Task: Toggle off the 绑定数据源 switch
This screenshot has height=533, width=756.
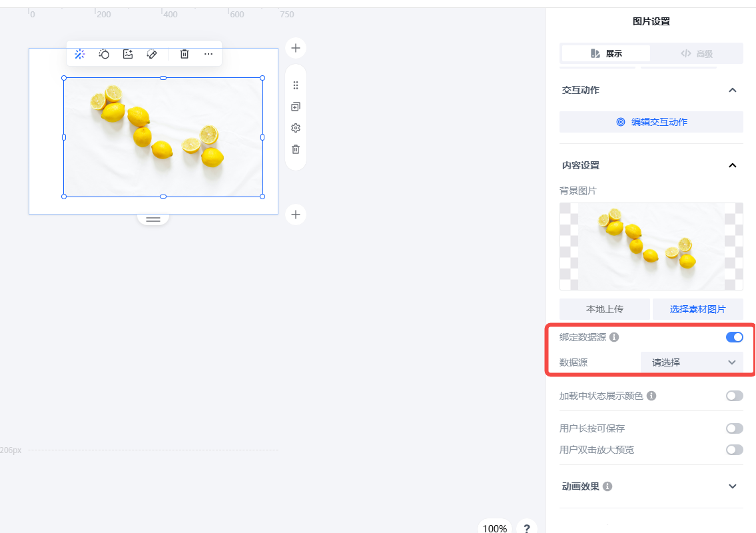Action: (x=734, y=337)
